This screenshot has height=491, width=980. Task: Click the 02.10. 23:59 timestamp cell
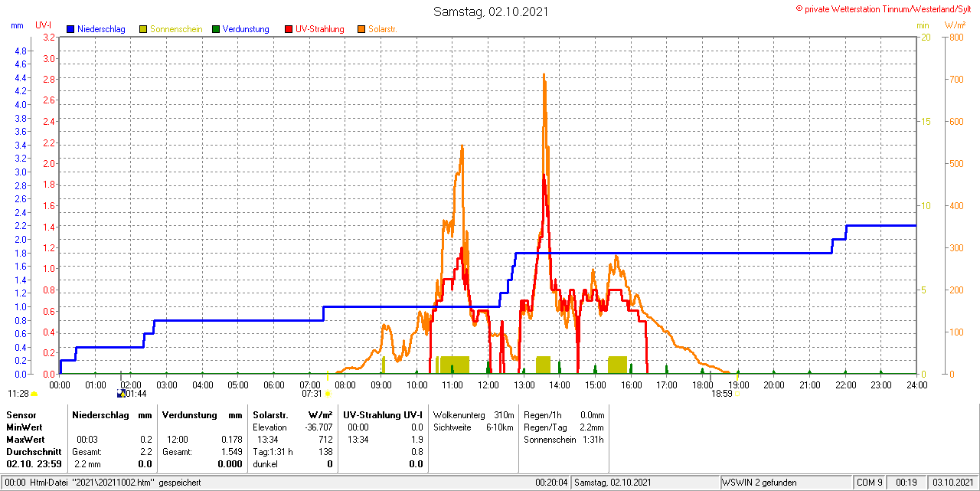point(34,464)
